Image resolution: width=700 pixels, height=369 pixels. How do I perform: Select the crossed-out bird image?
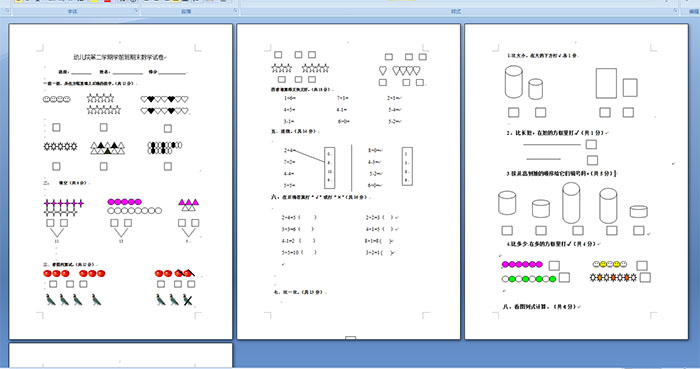tap(188, 300)
